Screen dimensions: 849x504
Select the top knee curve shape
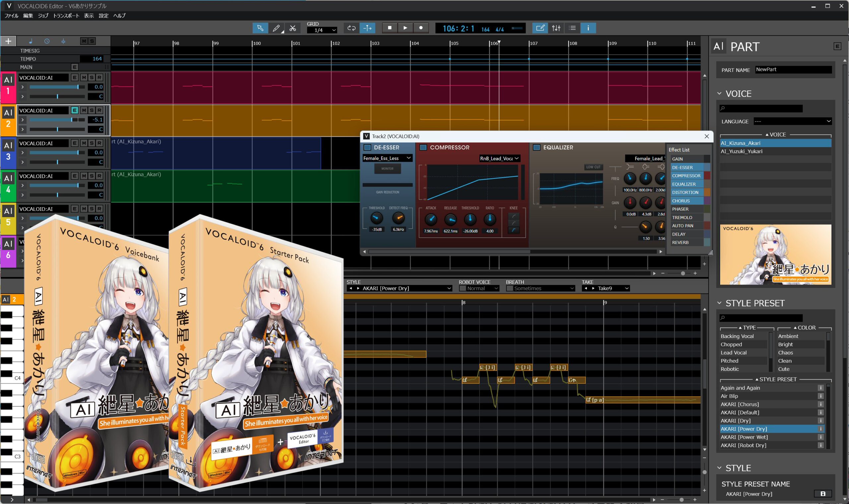[514, 216]
